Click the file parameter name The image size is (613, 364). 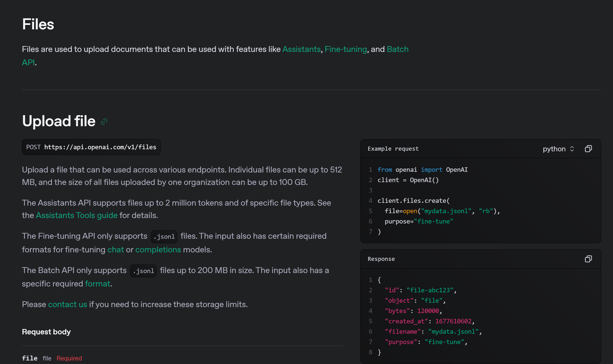coord(30,358)
